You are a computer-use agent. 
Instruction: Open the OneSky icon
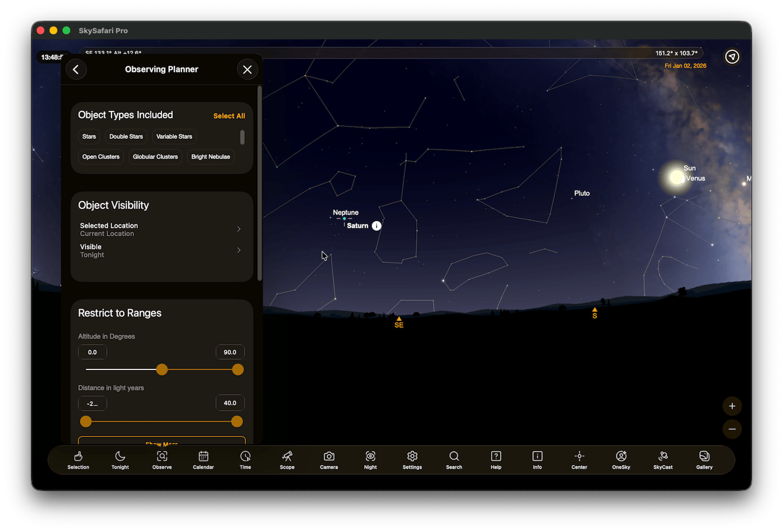(x=621, y=460)
